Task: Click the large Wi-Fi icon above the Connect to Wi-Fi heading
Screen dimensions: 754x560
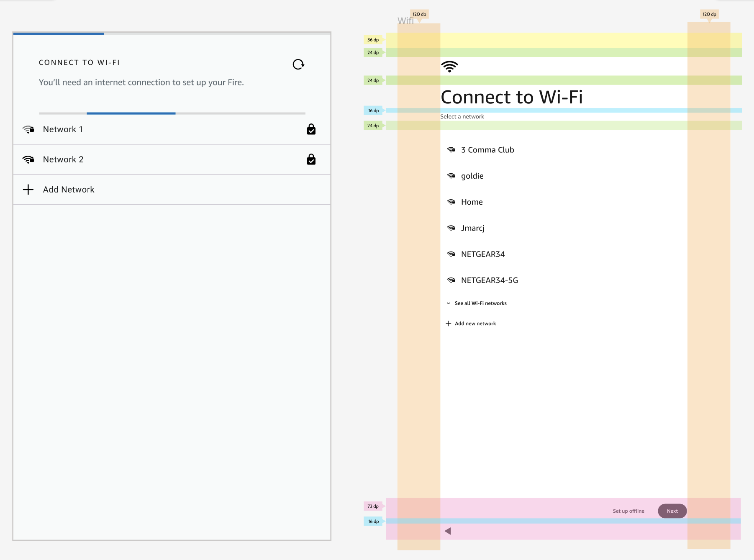Action: 450,67
